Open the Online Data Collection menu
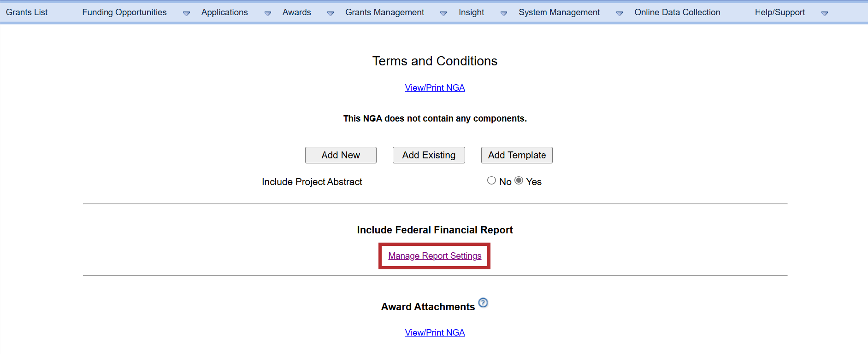Image resolution: width=868 pixels, height=354 pixels. click(x=677, y=12)
